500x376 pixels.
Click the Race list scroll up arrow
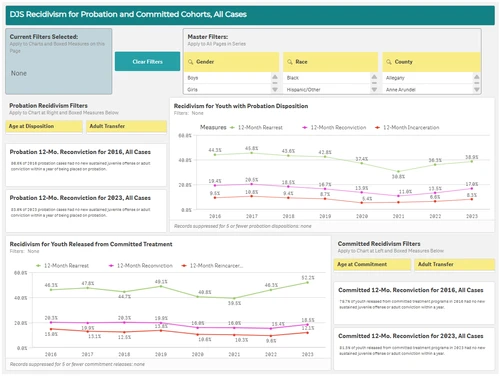(x=374, y=77)
